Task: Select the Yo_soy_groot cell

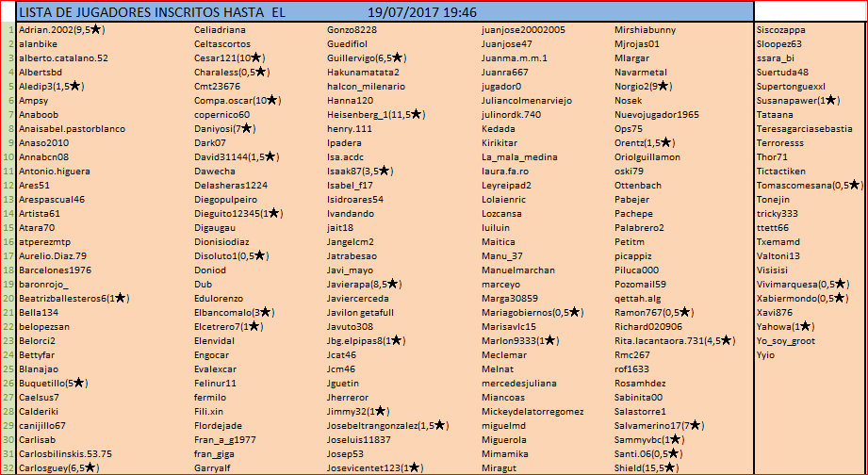Action: tap(786, 340)
